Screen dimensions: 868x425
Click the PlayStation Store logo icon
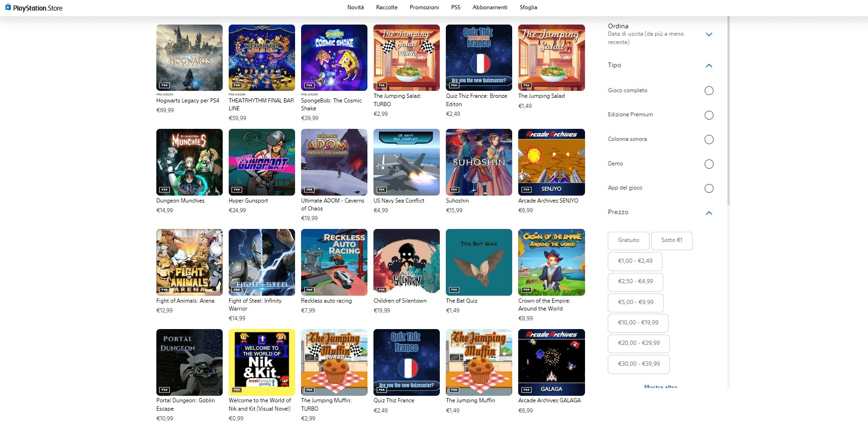click(x=8, y=7)
